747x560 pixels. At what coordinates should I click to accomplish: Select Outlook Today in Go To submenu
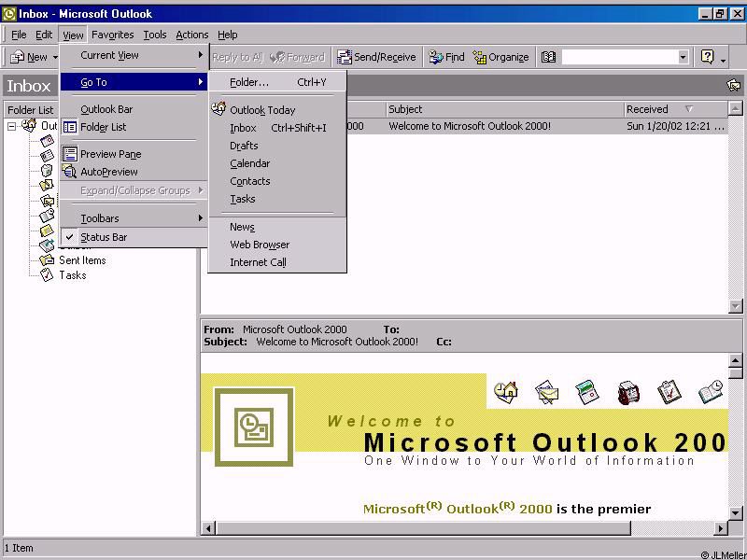tap(277, 110)
